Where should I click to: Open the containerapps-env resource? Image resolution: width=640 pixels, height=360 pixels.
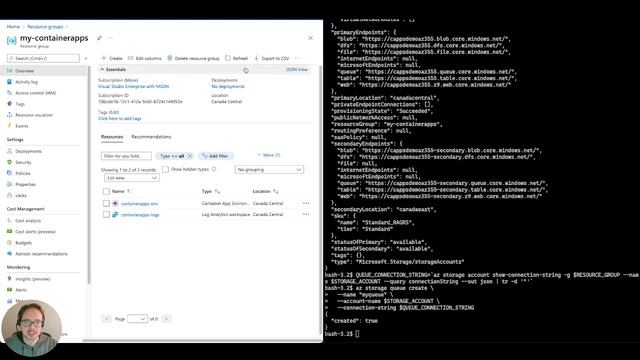[x=139, y=203]
